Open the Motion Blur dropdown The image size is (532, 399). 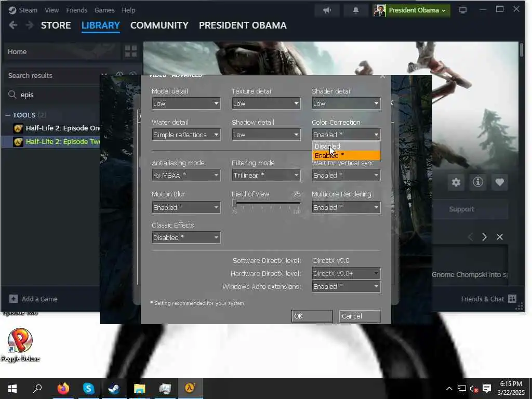point(187,207)
